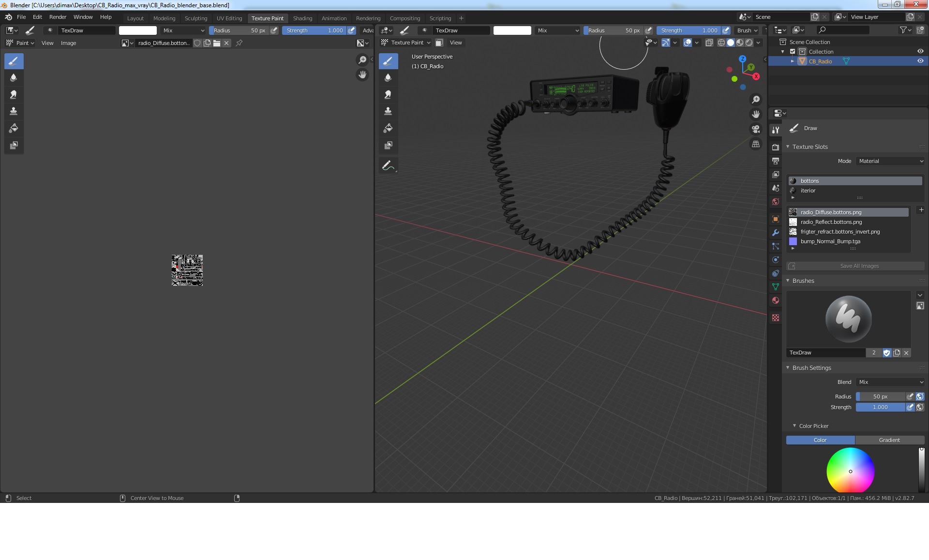Click the color wheel in Color Picker
This screenshot has width=929, height=560.
tap(851, 471)
